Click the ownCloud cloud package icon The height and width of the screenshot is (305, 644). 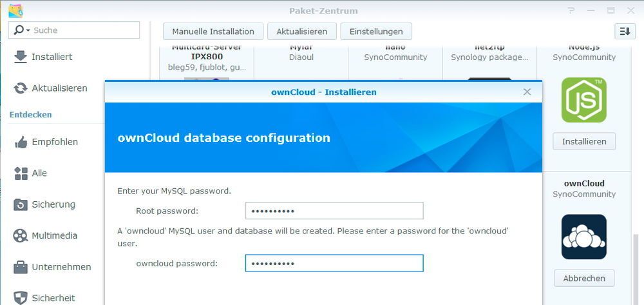[x=583, y=237]
